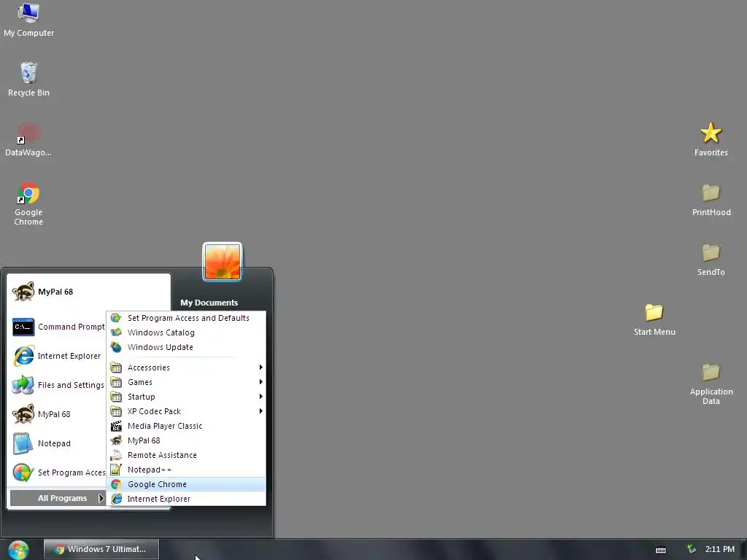The image size is (747, 560).
Task: Select the Google Chrome desktop shortcut
Action: pos(28,203)
